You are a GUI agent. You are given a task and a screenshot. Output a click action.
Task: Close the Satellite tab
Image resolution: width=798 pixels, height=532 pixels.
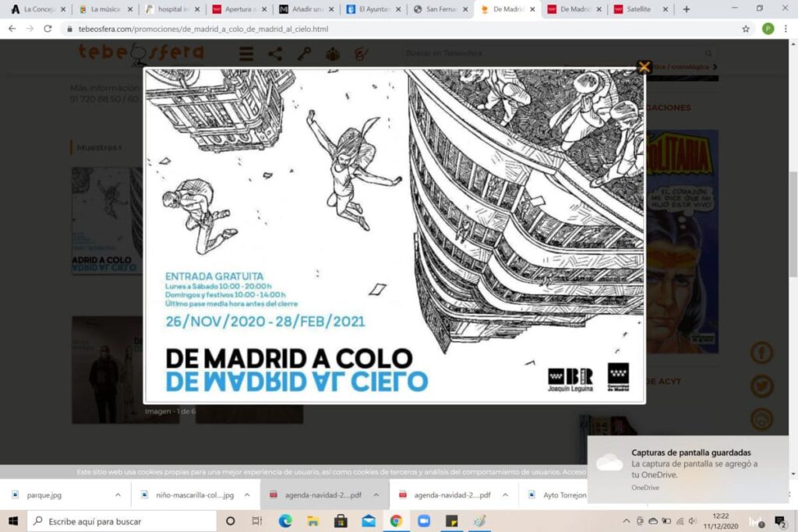click(x=666, y=9)
